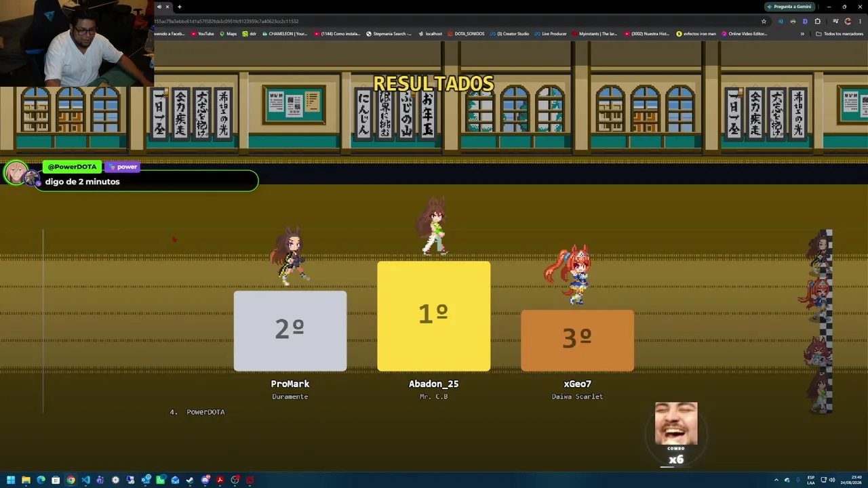
Task: Open Visual Studio Code from the taskbar
Action: pos(85,481)
